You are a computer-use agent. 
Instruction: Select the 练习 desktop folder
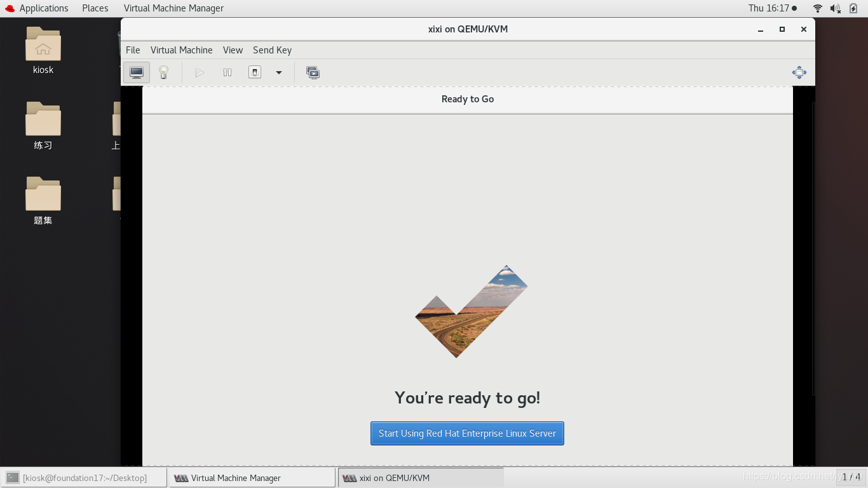click(x=43, y=126)
